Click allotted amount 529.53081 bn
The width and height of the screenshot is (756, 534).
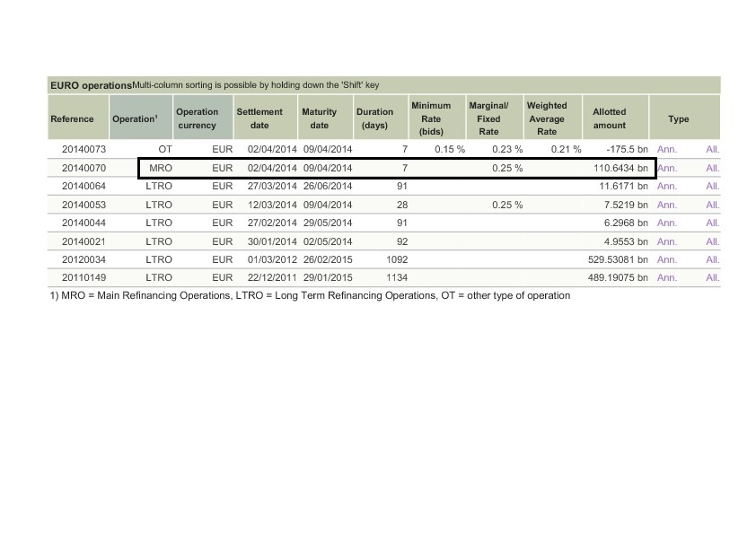[618, 259]
